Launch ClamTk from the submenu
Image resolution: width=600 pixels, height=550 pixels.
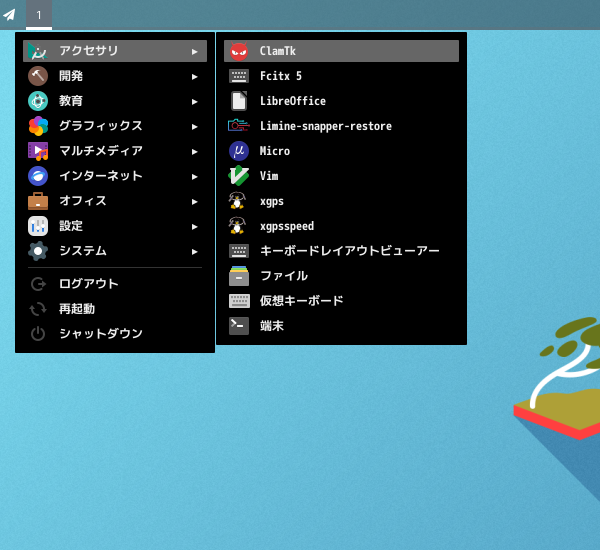pos(341,51)
